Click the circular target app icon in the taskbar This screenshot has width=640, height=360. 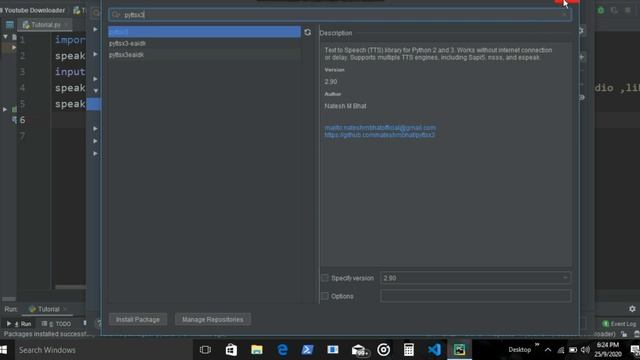(383, 350)
